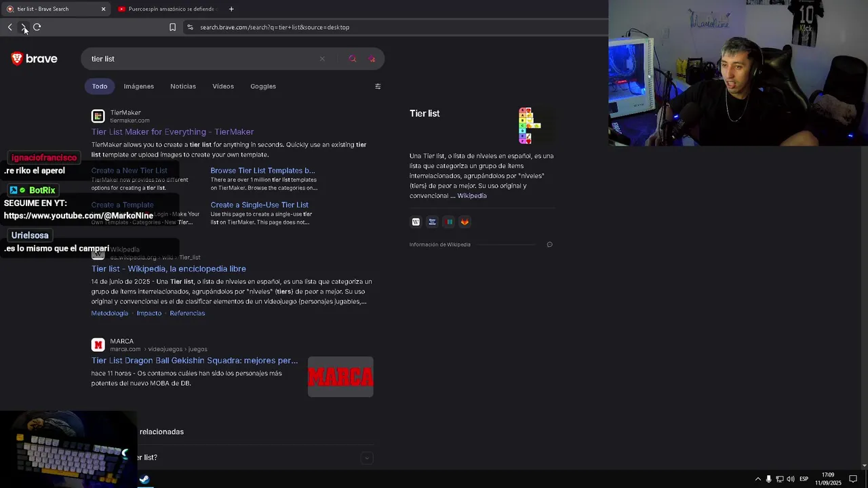Open 'Browse Tier List Templates' sublink

pyautogui.click(x=262, y=171)
